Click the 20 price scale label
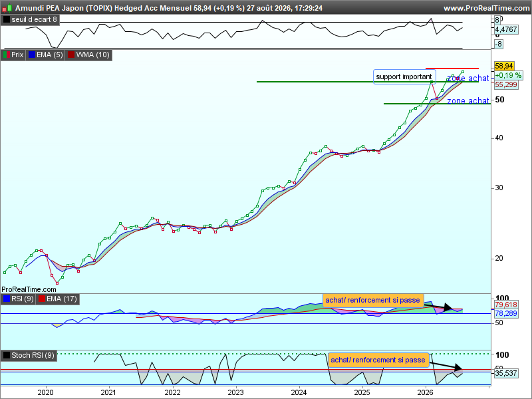 click(499, 259)
